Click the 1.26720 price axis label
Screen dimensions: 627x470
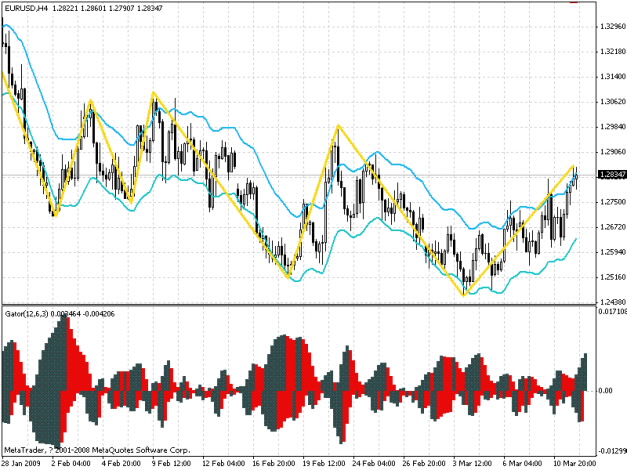click(x=613, y=227)
